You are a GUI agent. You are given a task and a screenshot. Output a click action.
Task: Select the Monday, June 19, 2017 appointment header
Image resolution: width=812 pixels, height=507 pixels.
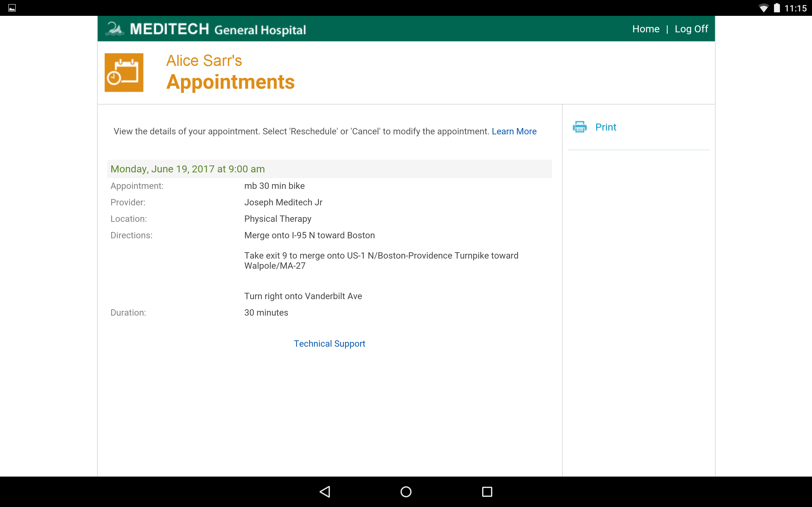[x=187, y=169]
